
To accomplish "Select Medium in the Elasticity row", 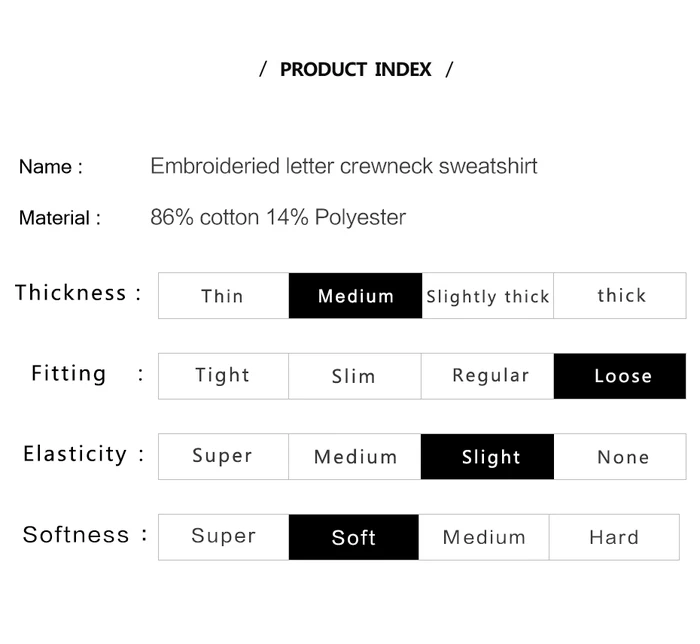I will click(x=355, y=457).
